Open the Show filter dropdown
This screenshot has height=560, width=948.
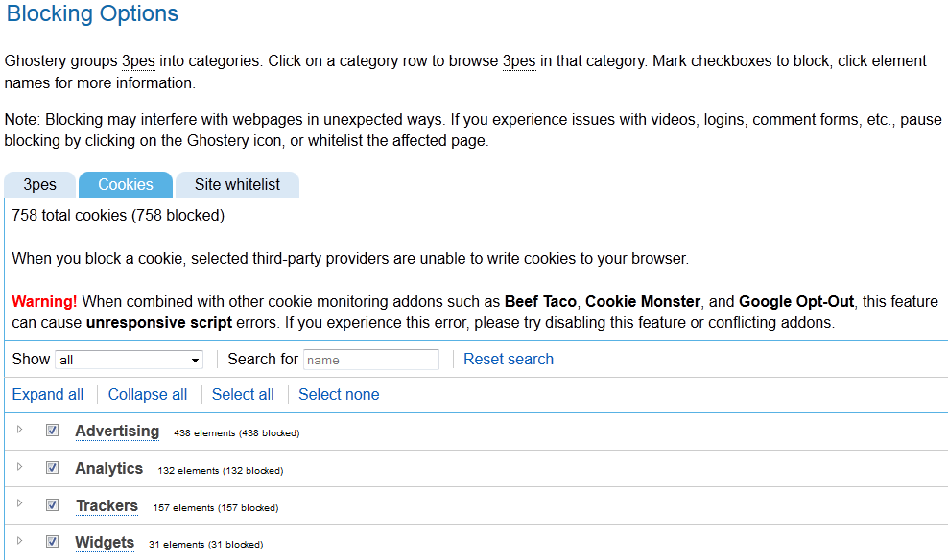pyautogui.click(x=129, y=359)
